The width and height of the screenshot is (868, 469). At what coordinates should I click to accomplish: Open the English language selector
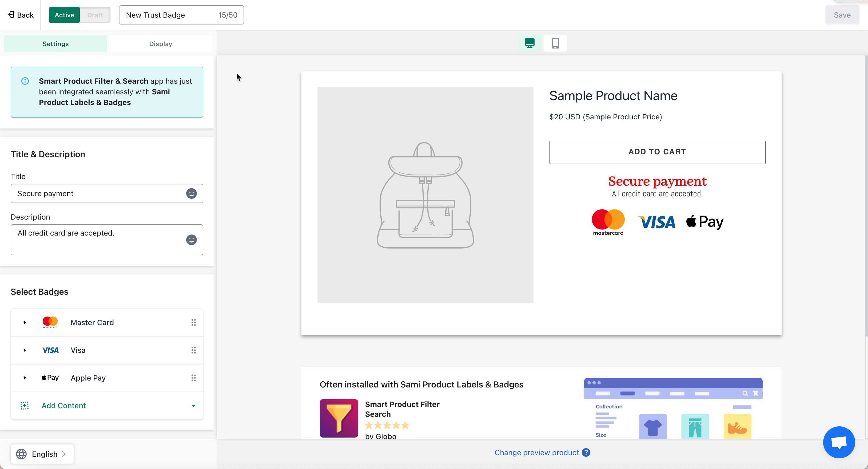click(42, 454)
